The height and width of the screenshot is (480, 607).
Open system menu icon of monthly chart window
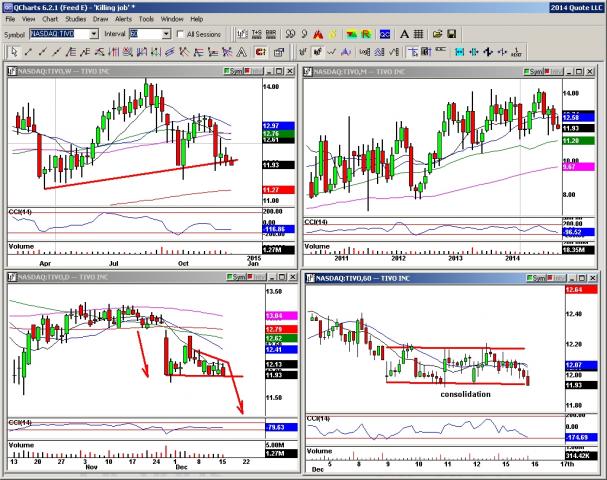(308, 72)
